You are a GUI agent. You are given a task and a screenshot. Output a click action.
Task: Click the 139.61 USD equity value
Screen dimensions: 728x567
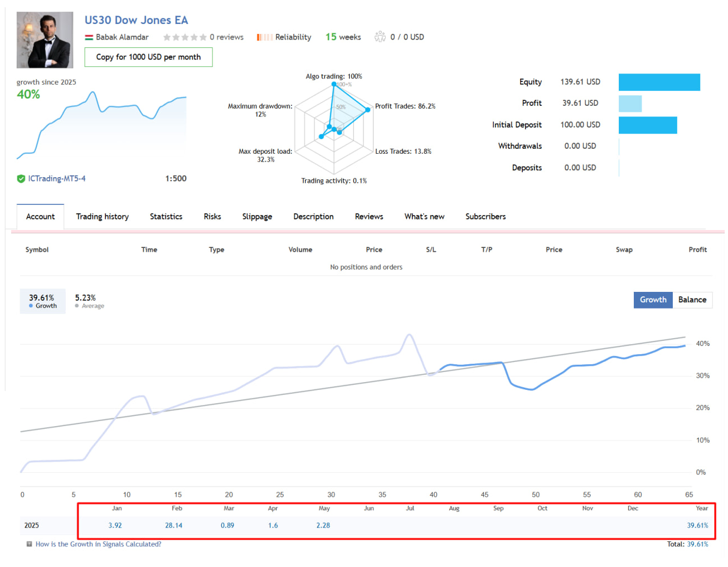(580, 82)
